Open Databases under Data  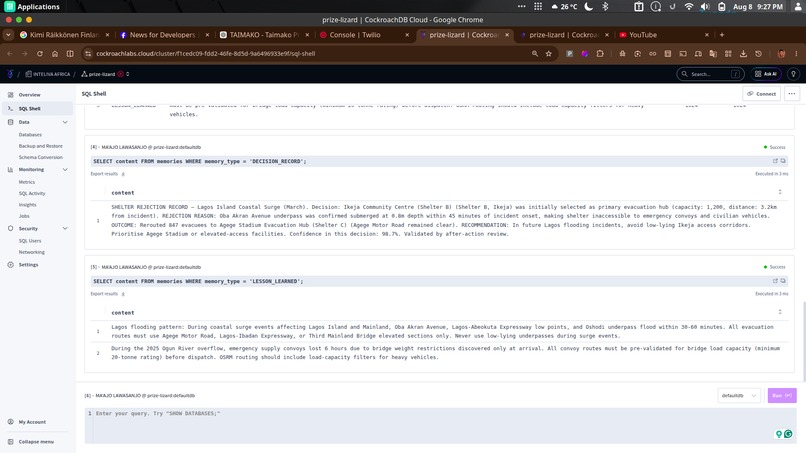click(30, 135)
